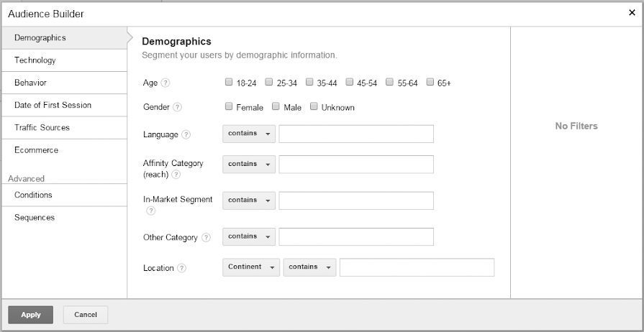Click the In-Market Segment help icon
The image size is (644, 332).
(x=151, y=211)
